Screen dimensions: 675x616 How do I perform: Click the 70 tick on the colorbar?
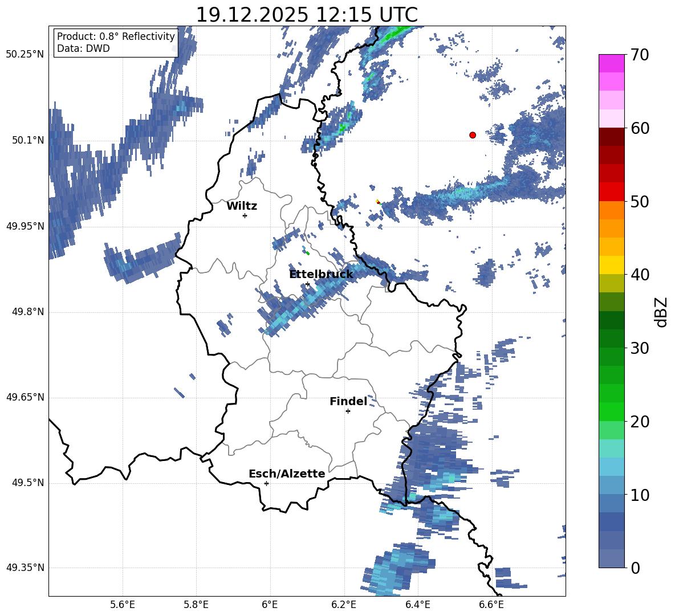click(639, 55)
